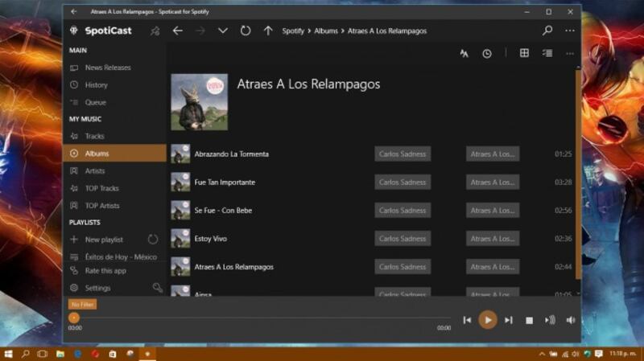Click the playback progress slider handle

point(74,318)
